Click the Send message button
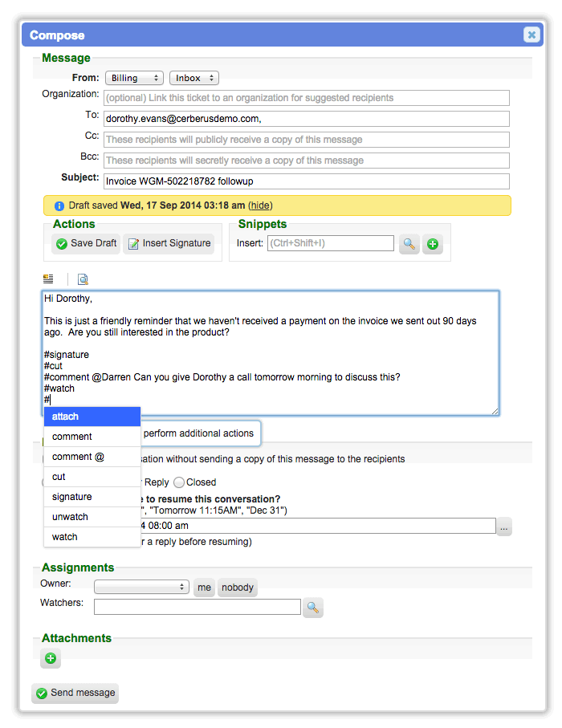This screenshot has width=562, height=728. click(75, 693)
